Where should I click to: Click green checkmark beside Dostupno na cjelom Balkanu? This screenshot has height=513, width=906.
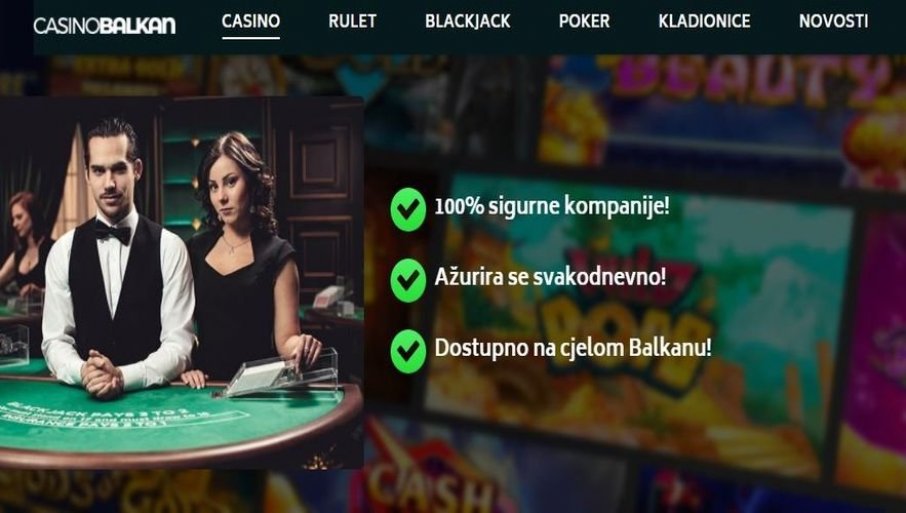click(408, 351)
